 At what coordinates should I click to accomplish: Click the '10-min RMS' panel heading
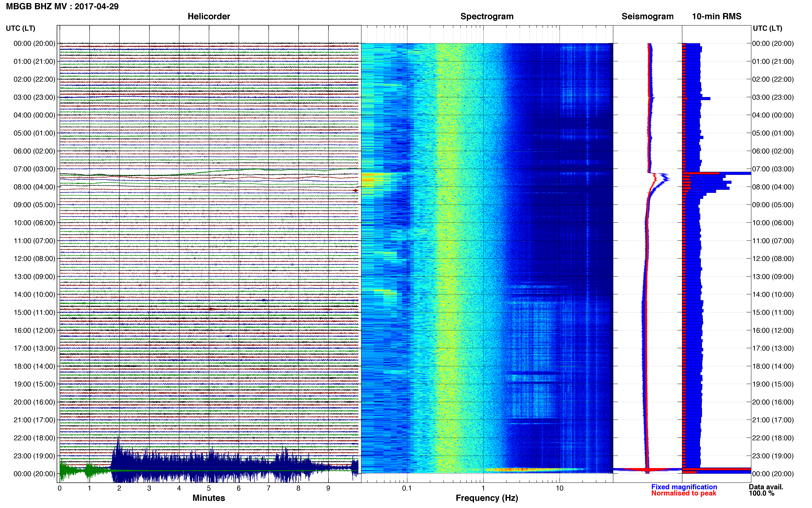pos(717,16)
